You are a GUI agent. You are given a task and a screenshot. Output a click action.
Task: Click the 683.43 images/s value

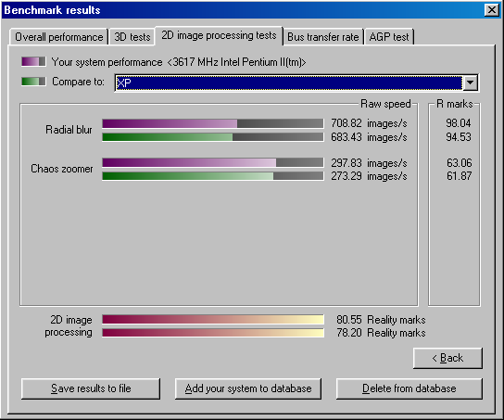[x=369, y=137]
